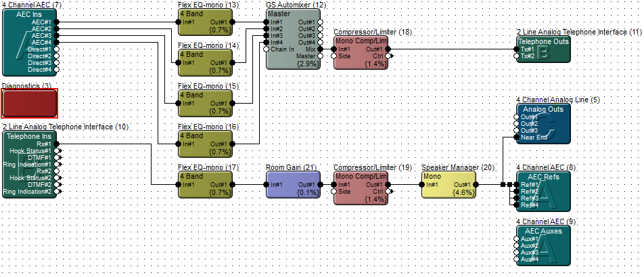Screen dimensions: 644x277
Task: Click Ref#1 node on AEC Refs
Action: [516, 184]
